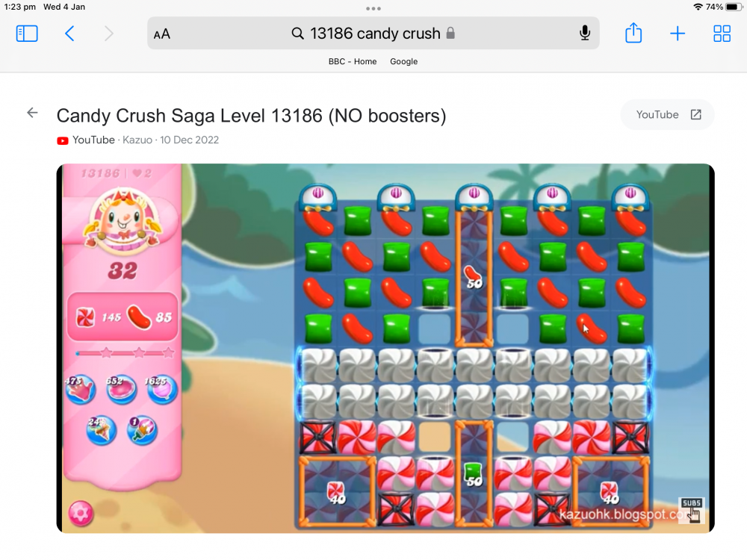Return to results with the left arrow
The height and width of the screenshot is (560, 747).
coord(32,113)
